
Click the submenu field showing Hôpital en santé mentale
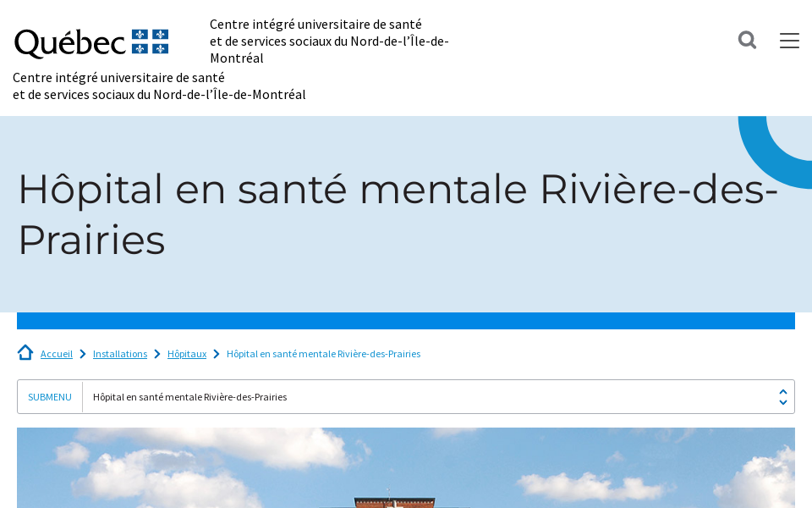[189, 396]
